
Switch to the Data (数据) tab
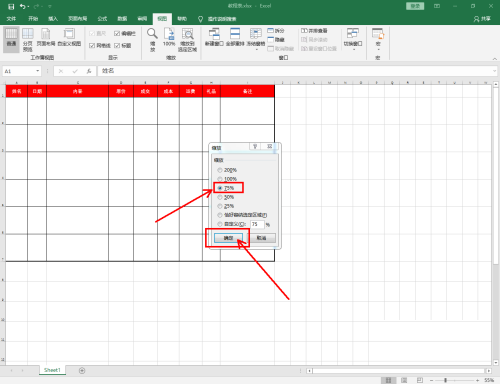[x=122, y=19]
